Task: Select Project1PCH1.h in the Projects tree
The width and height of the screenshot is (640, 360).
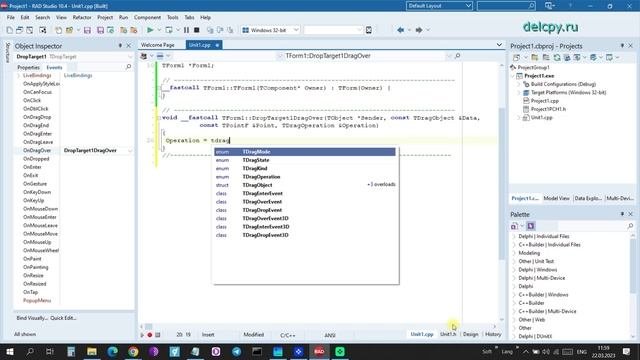Action: [548, 109]
